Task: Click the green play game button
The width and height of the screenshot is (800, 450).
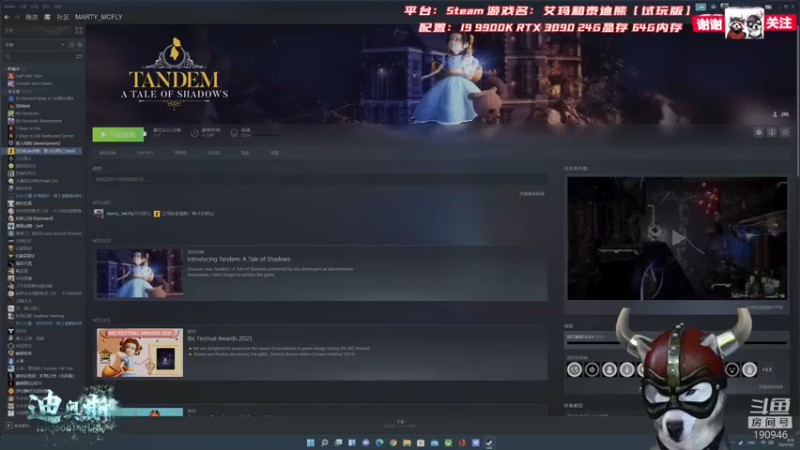Action: 118,134
